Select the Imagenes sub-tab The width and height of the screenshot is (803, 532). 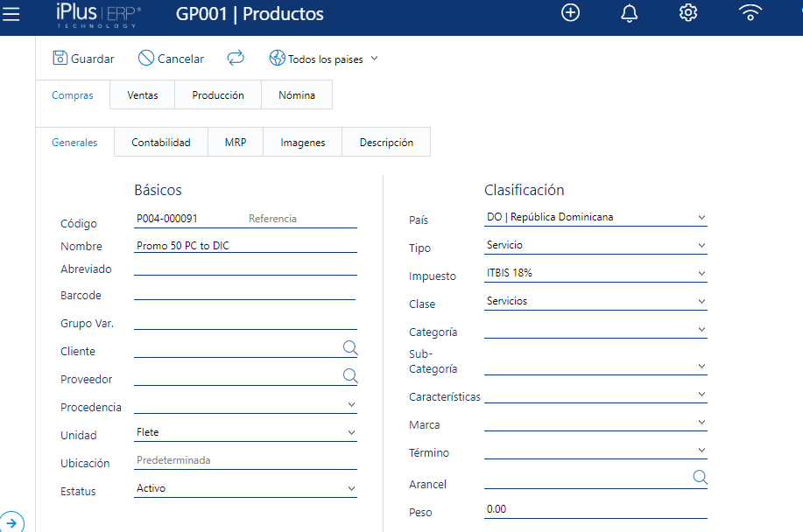pos(303,143)
